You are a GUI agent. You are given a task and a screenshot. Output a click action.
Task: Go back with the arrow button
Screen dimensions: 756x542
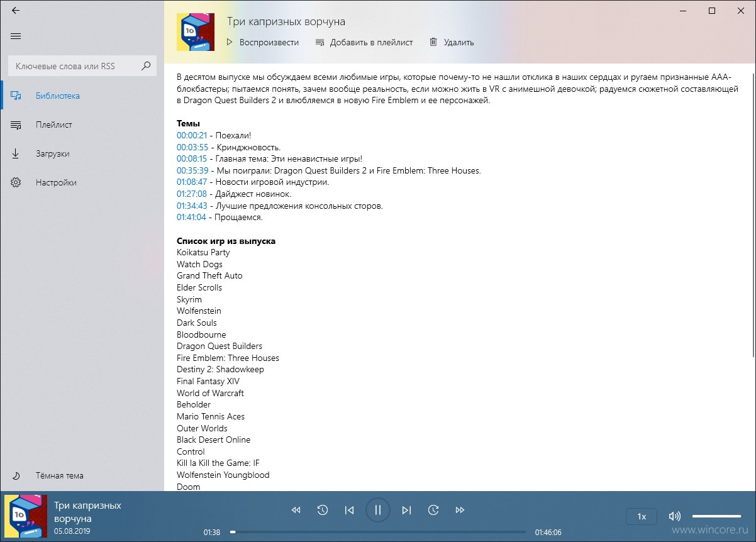16,10
